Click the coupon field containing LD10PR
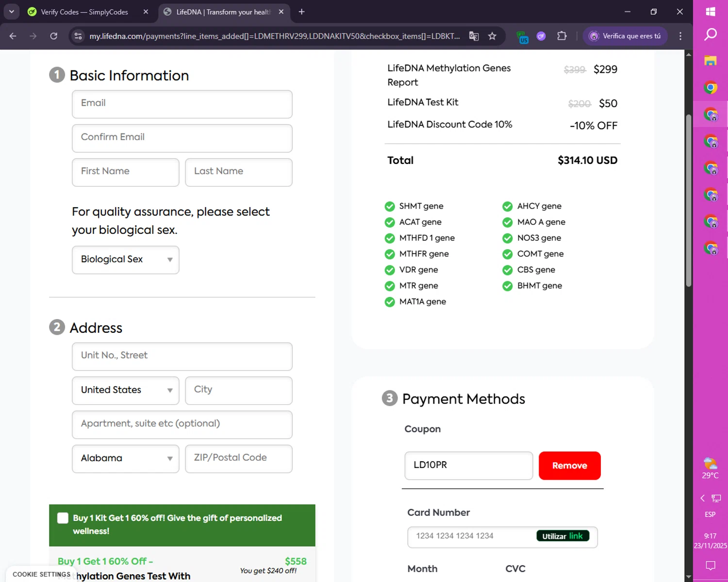The image size is (728, 582). pyautogui.click(x=469, y=466)
